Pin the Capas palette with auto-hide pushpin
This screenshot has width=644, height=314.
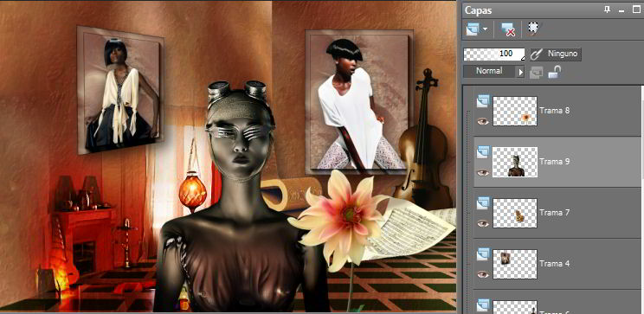tap(608, 10)
